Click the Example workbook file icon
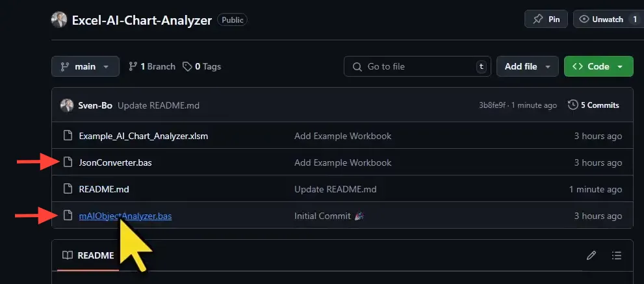The height and width of the screenshot is (284, 644). pyautogui.click(x=67, y=136)
